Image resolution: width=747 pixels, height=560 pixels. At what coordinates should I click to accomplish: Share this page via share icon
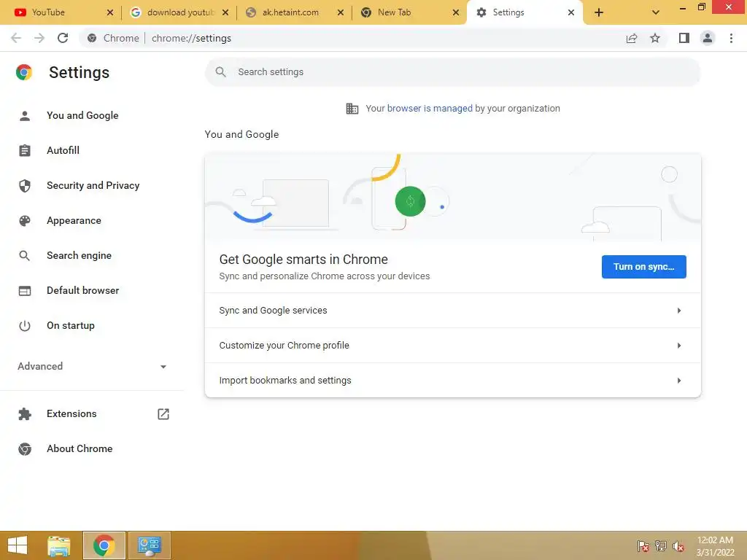(632, 38)
